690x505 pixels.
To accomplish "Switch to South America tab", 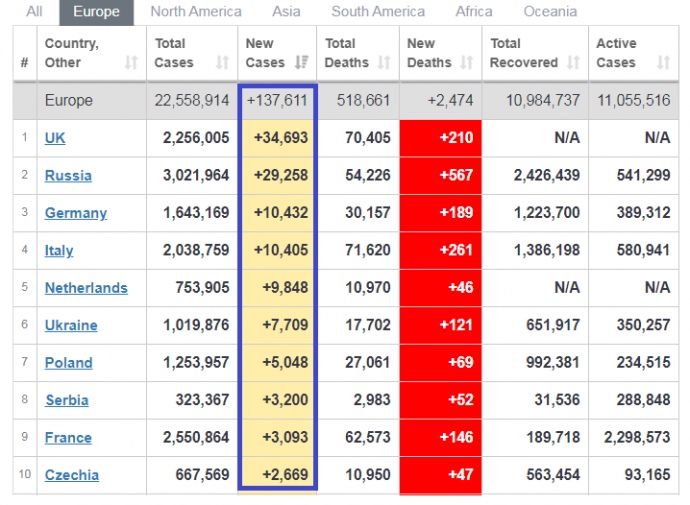I will coord(378,12).
